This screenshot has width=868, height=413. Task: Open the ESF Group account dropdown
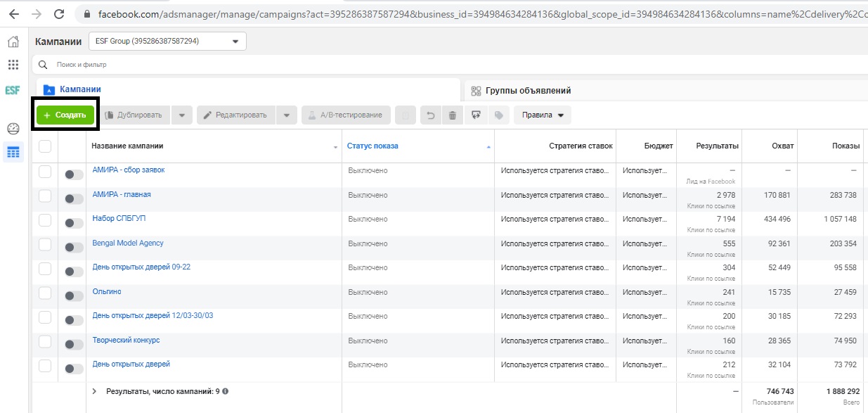click(x=167, y=42)
